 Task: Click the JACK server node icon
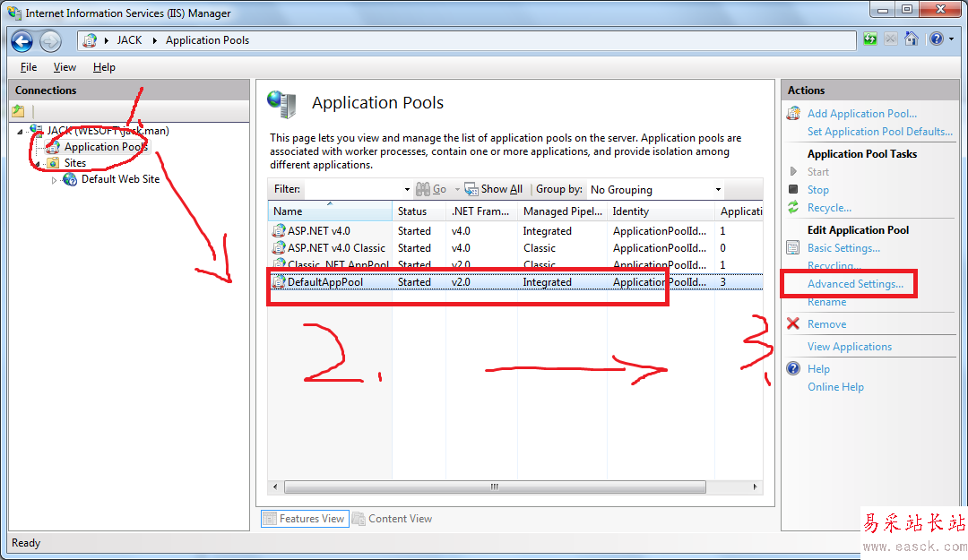pyautogui.click(x=37, y=130)
